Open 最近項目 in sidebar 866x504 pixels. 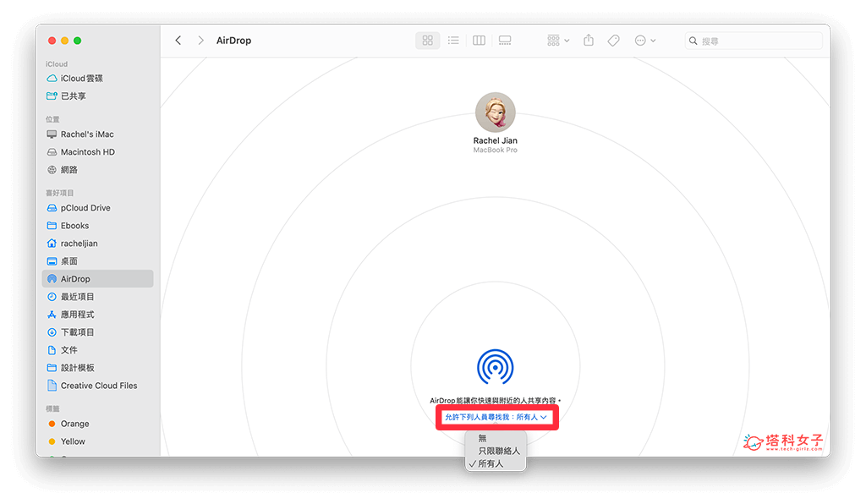pyautogui.click(x=98, y=297)
